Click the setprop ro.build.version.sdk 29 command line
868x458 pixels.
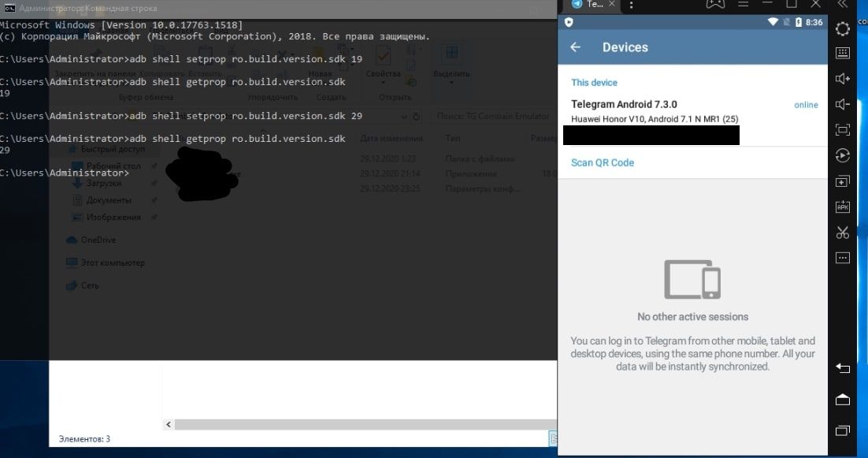pos(181,116)
